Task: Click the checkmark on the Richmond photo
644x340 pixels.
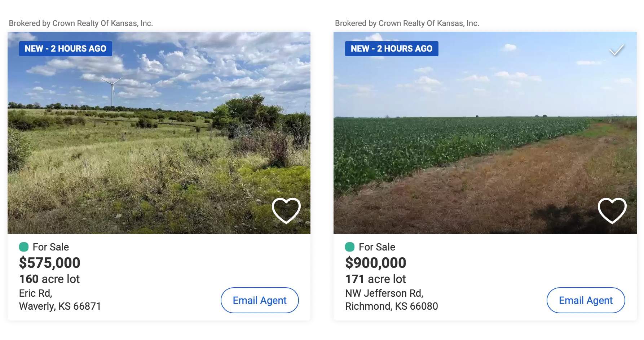Action: point(617,50)
